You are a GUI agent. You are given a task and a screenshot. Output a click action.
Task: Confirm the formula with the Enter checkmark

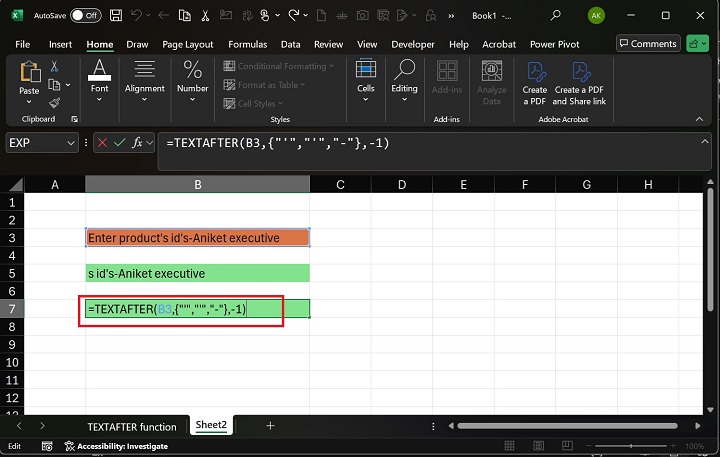pyautogui.click(x=119, y=143)
